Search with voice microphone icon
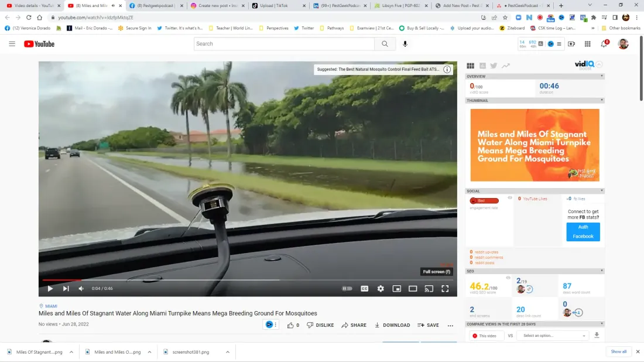 [405, 43]
